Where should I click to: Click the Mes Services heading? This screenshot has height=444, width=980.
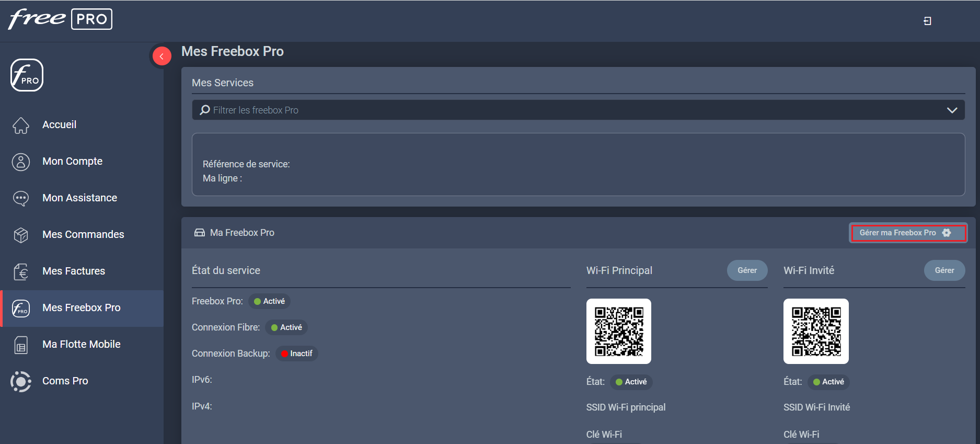coord(223,83)
